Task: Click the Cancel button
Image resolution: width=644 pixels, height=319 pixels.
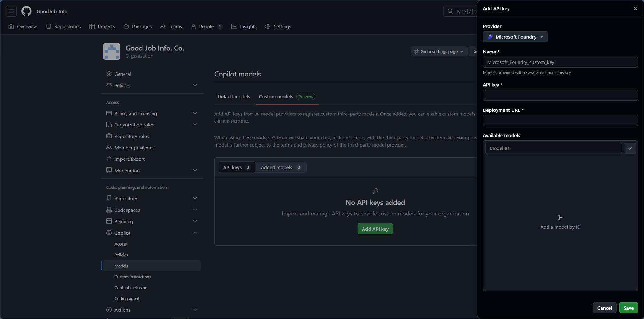Action: pos(604,308)
